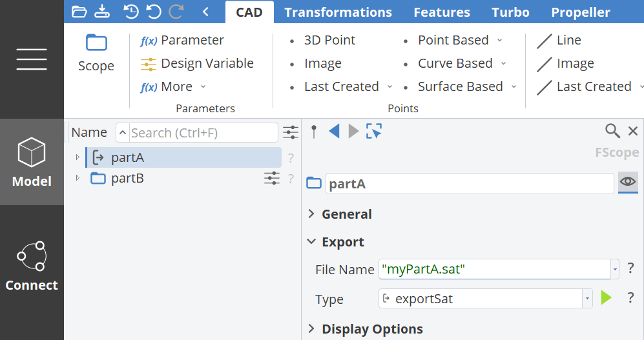The height and width of the screenshot is (340, 644).
Task: Open the CAD ribbon tab
Action: (249, 12)
